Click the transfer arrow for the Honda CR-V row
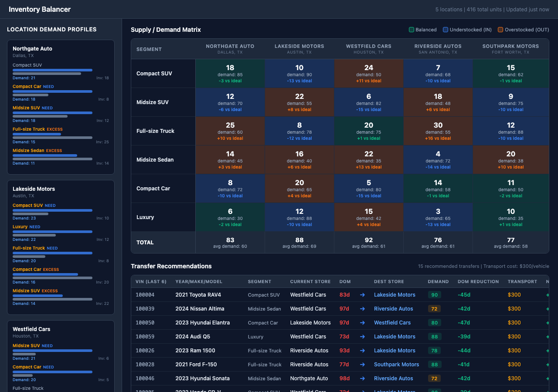Image resolution: width=558 pixels, height=392 pixels. [362, 390]
